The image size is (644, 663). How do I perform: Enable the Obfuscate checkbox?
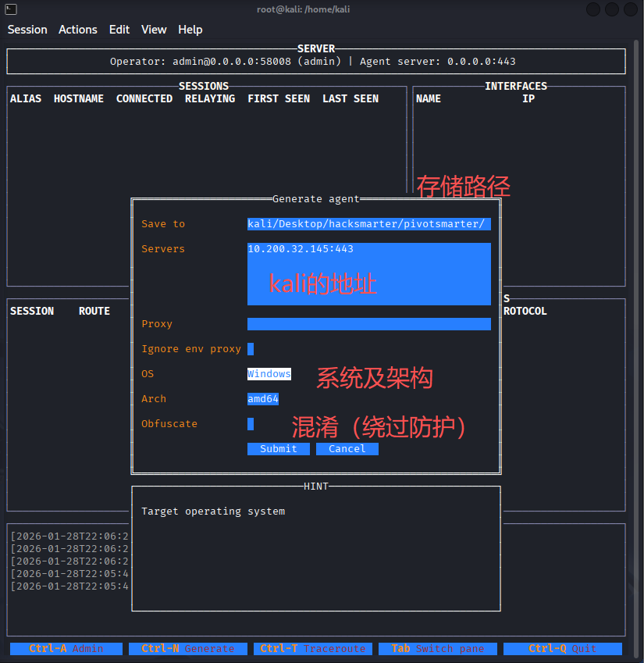pos(251,424)
